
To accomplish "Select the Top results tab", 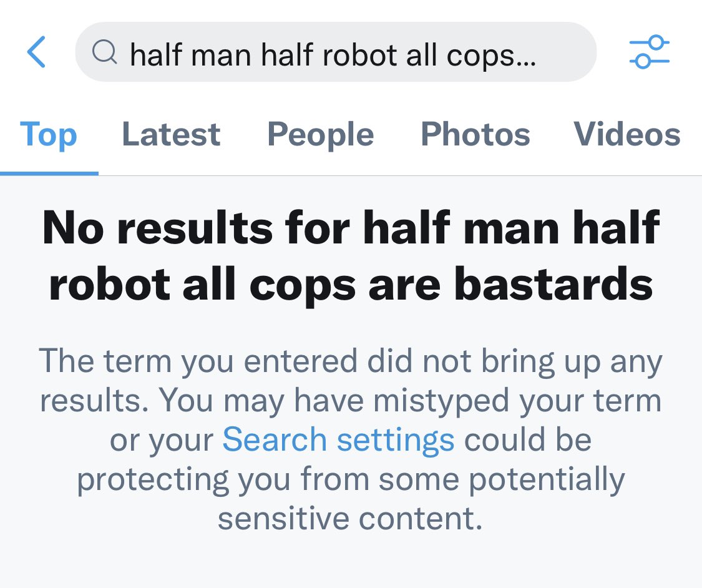I will tap(49, 134).
